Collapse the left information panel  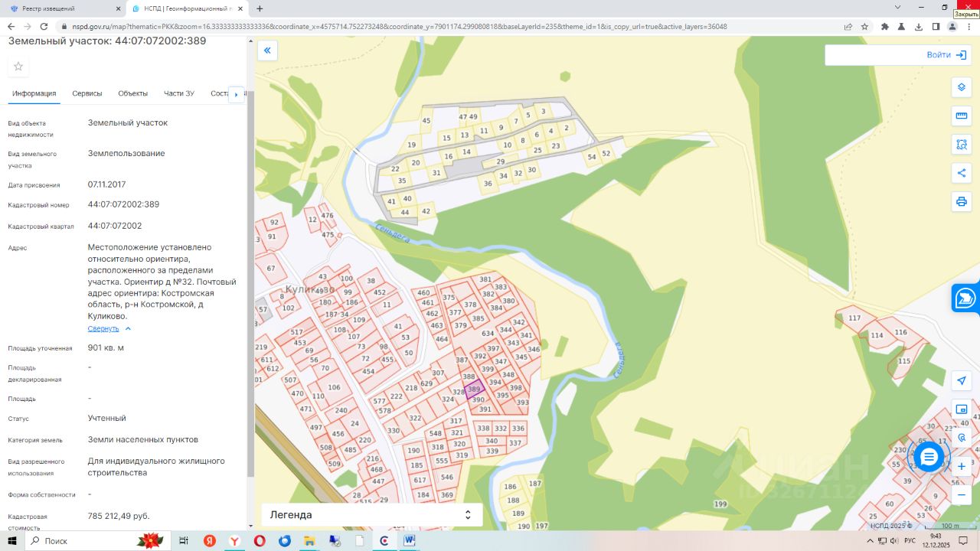point(267,51)
